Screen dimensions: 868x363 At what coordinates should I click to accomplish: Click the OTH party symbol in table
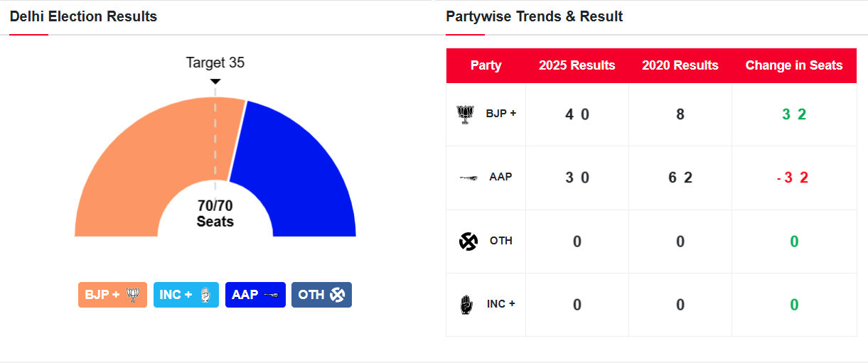[x=468, y=242]
